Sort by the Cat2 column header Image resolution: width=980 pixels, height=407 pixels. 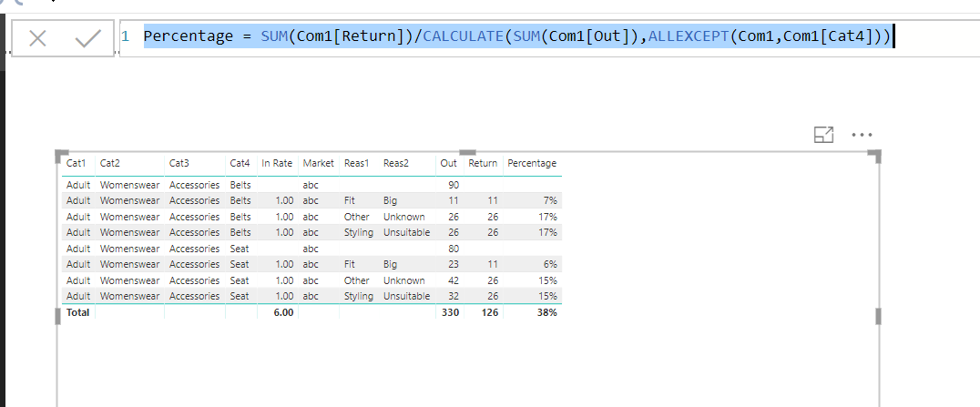pos(109,163)
